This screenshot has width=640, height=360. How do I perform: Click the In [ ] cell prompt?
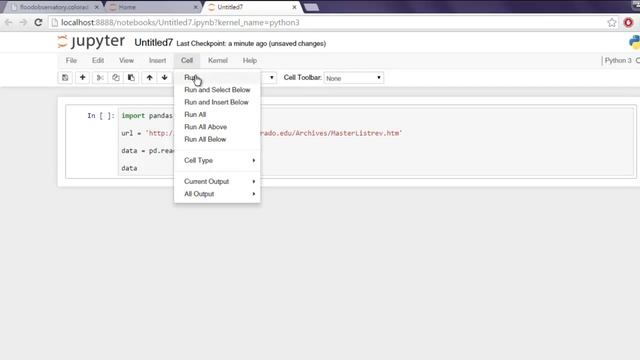(x=101, y=116)
